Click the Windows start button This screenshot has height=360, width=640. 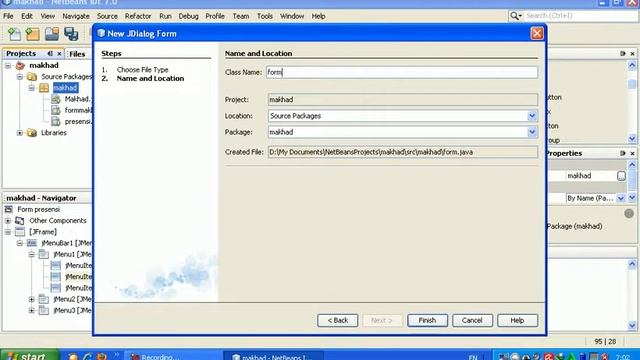click(x=29, y=356)
